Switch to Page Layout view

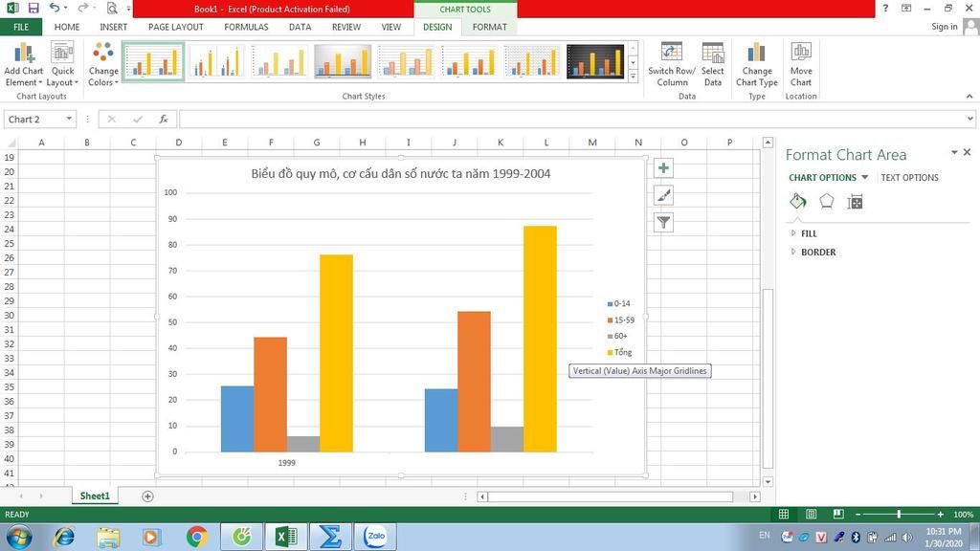coord(811,514)
